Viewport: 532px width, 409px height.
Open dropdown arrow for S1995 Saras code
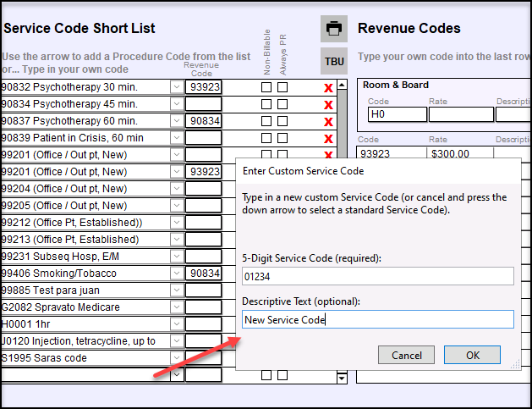coord(177,358)
